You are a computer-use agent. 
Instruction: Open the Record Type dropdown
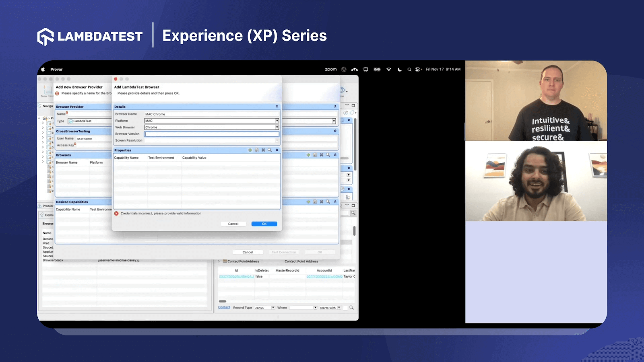[273, 308]
